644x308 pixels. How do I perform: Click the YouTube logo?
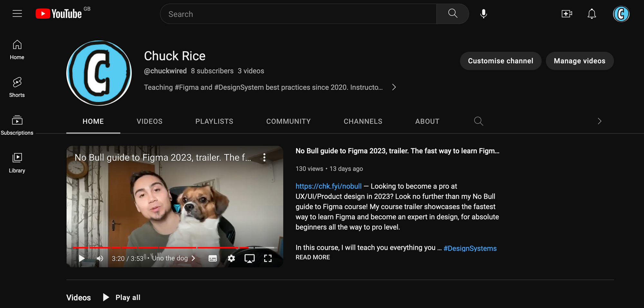(59, 14)
